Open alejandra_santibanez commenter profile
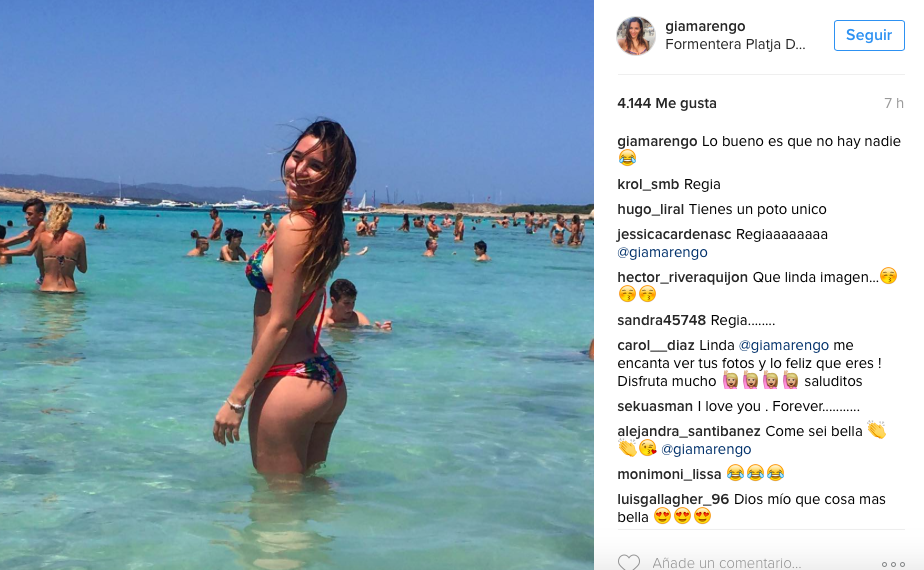Image resolution: width=924 pixels, height=570 pixels. (688, 431)
